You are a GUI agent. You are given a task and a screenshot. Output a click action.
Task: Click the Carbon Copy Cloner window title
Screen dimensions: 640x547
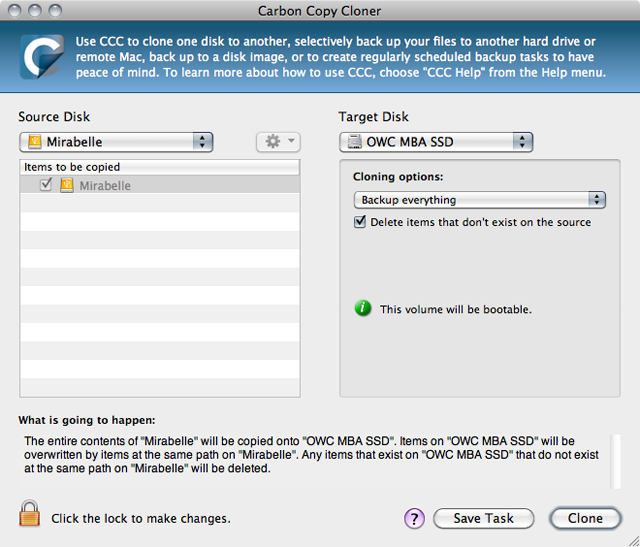pos(320,11)
